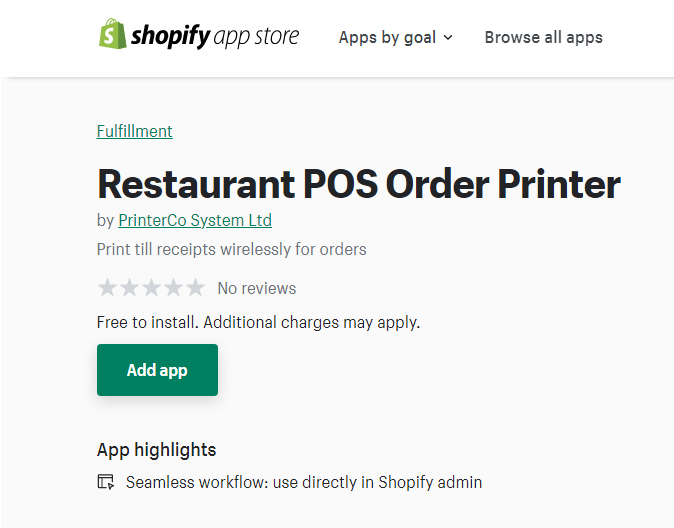
Task: Click the App highlights heading
Action: [x=156, y=449]
